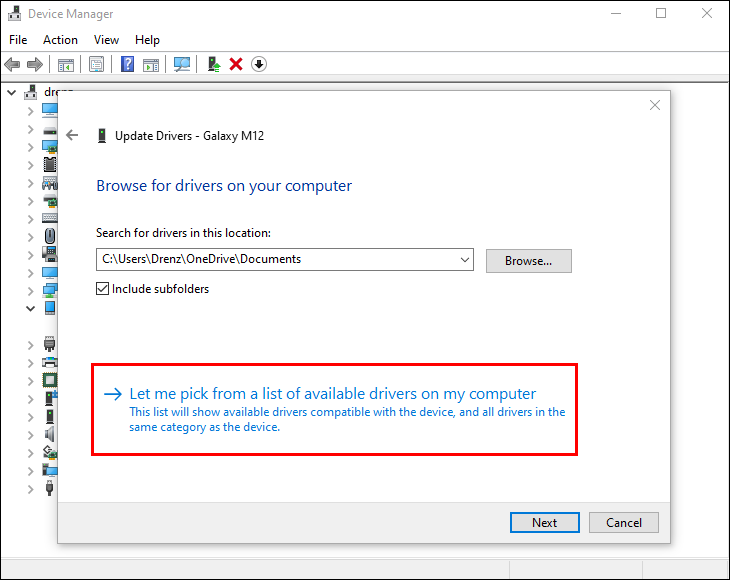Cancel the Update Drivers dialog
Image resolution: width=730 pixels, height=580 pixels.
point(623,522)
